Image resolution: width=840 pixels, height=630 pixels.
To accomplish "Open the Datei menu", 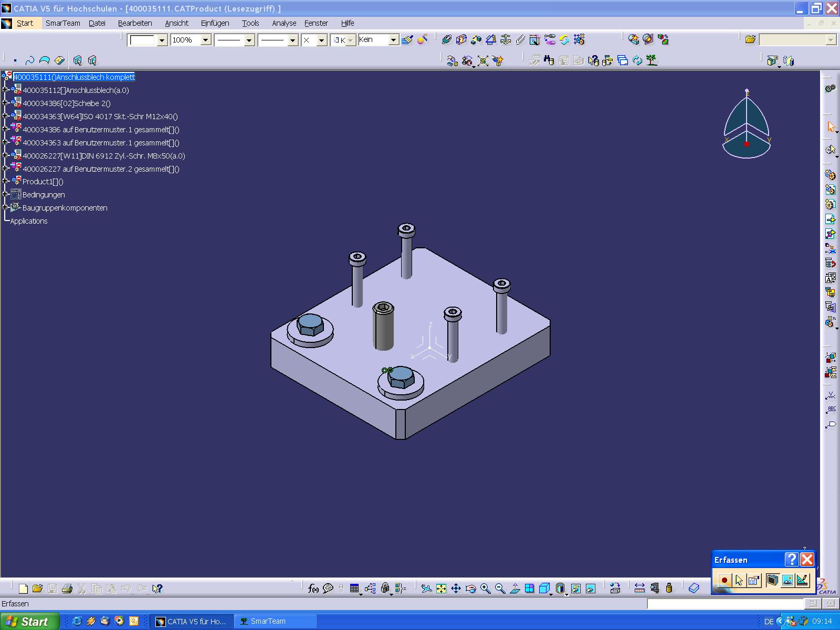I will 97,23.
